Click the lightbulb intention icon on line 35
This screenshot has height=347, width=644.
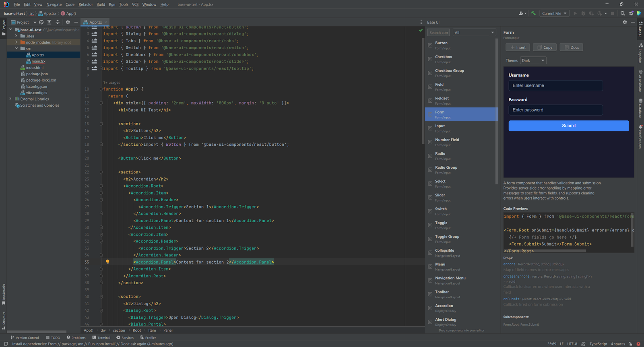coord(107,262)
